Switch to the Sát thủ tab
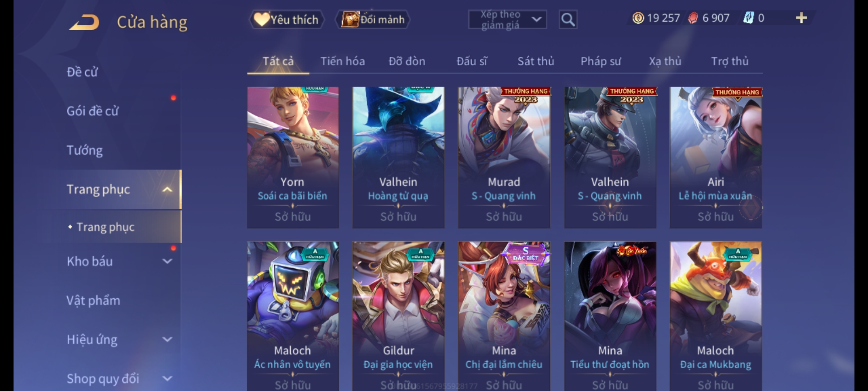 [x=536, y=61]
